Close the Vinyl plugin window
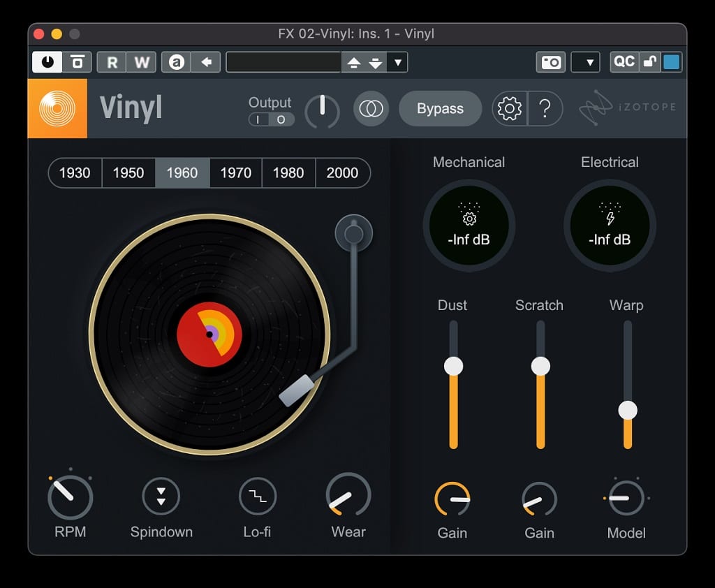This screenshot has width=715, height=588. coord(39,34)
